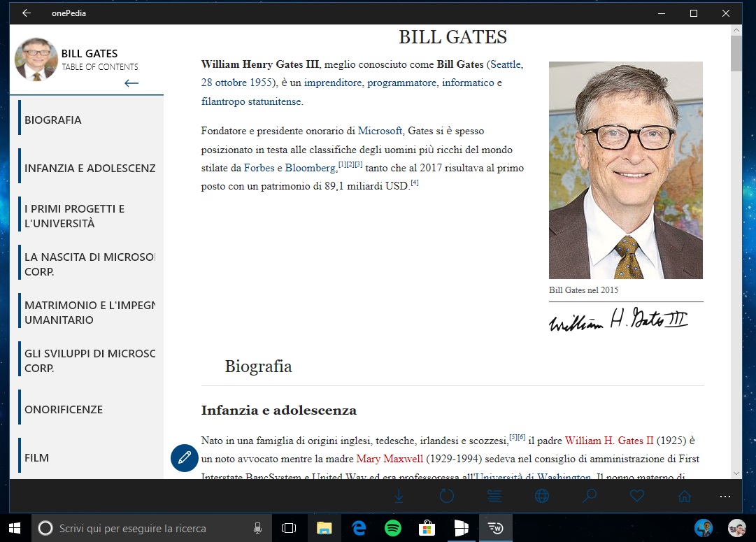Open Microsoft Store from the taskbar
Screen dimensions: 756x542
(427, 529)
